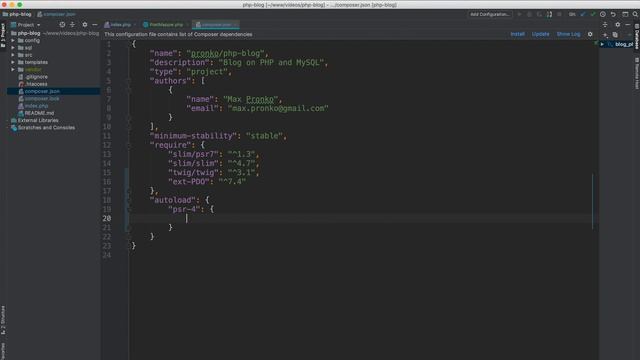The image size is (640, 360).
Task: Expand the src folder
Action: (13, 55)
